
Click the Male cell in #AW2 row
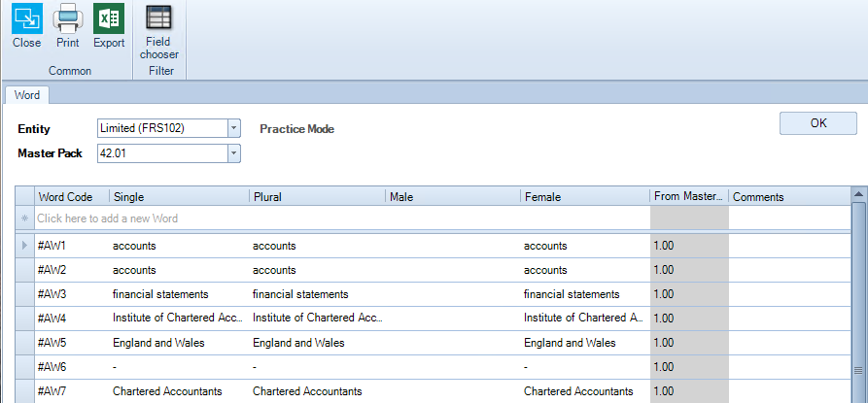pos(453,270)
